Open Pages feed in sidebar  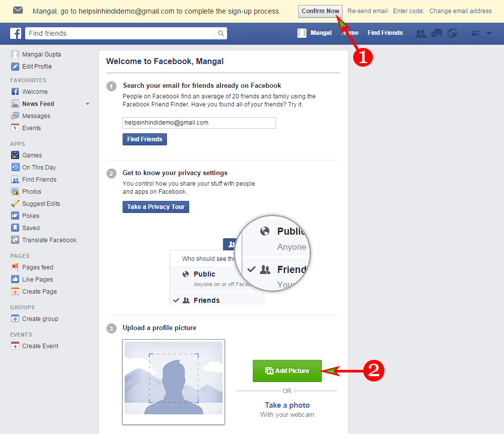tap(32, 267)
